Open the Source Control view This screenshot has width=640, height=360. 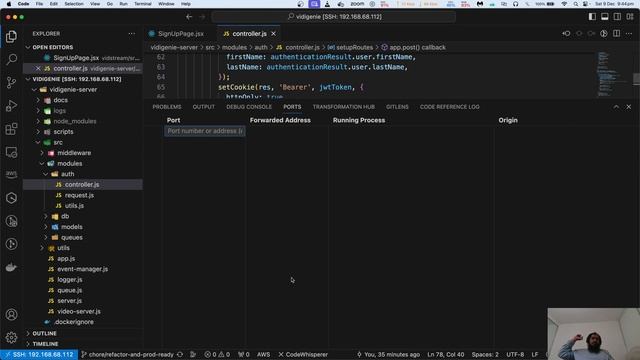point(11,83)
